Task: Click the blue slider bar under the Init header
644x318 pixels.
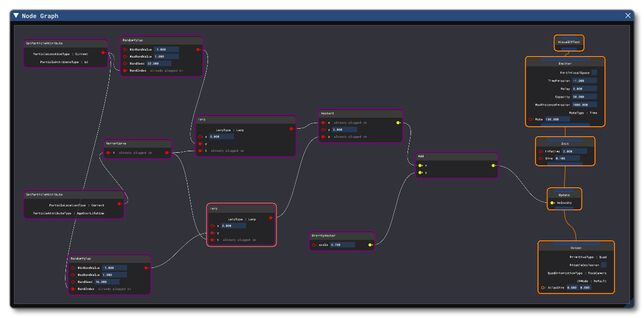Action: 565,163
